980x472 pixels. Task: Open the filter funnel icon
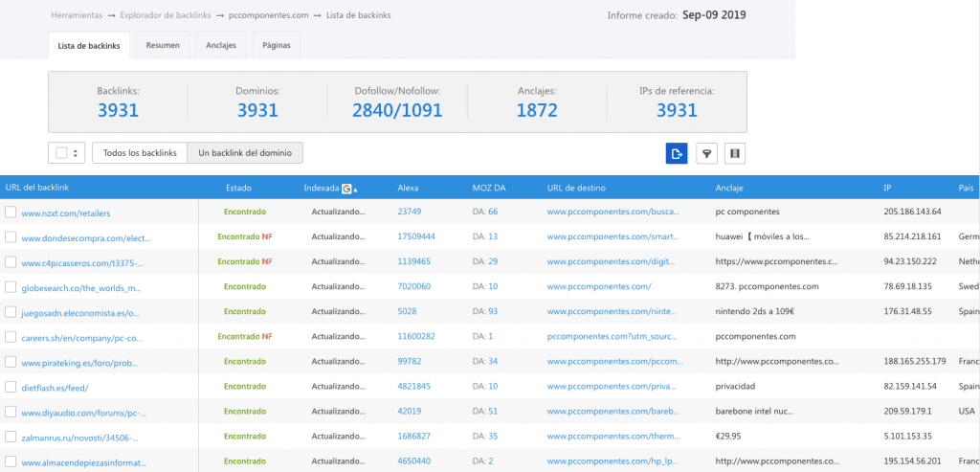tap(707, 153)
